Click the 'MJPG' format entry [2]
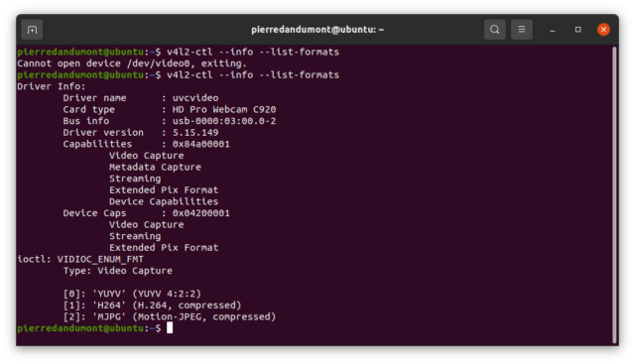635x364 pixels. [170, 316]
